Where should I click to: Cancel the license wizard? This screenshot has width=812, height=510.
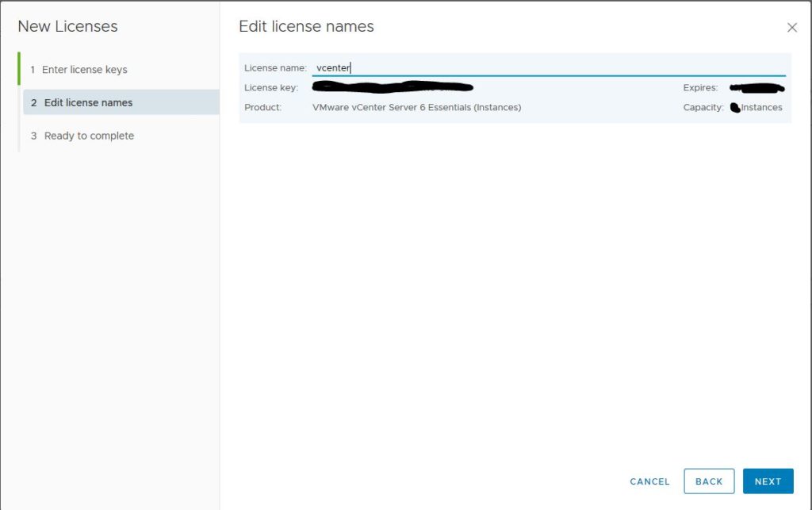point(649,481)
